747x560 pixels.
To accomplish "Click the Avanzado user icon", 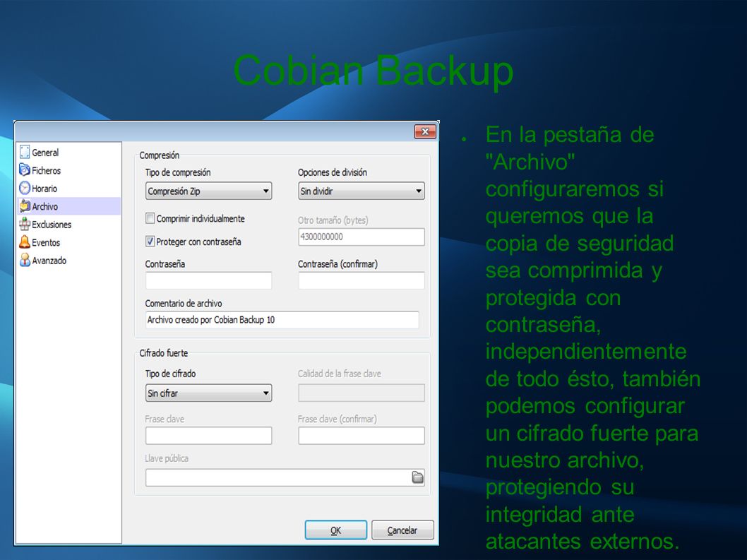I will (25, 260).
